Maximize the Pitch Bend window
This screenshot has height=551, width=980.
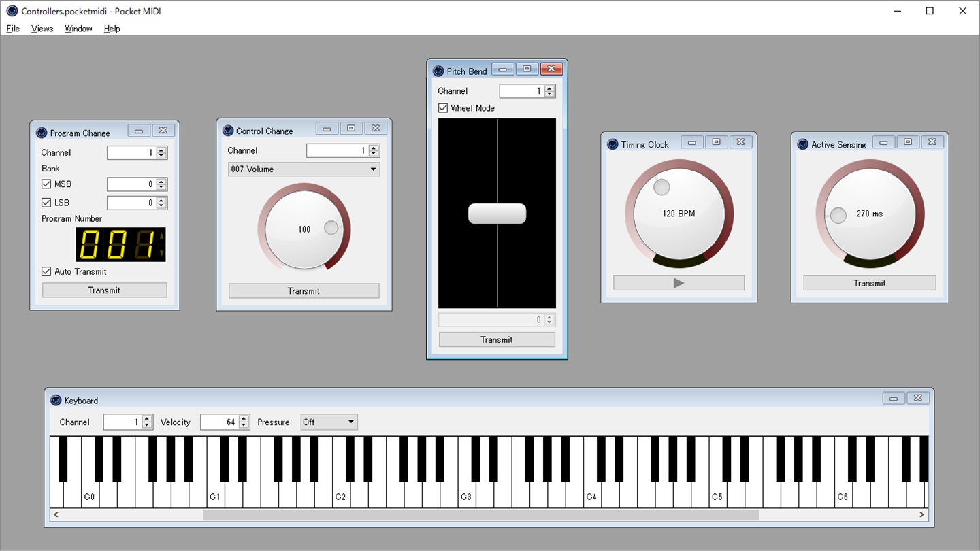(x=527, y=69)
